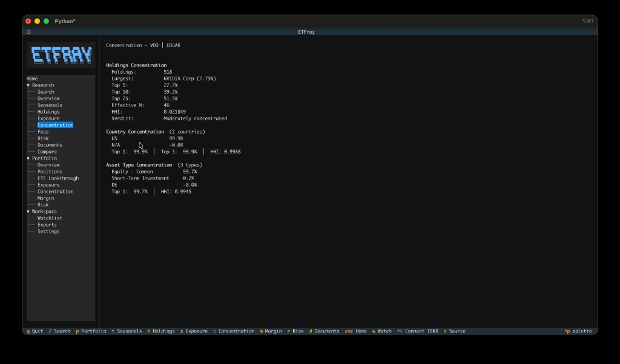The image size is (620, 364).
Task: Collapse the Portfolio tree section
Action: click(x=28, y=158)
